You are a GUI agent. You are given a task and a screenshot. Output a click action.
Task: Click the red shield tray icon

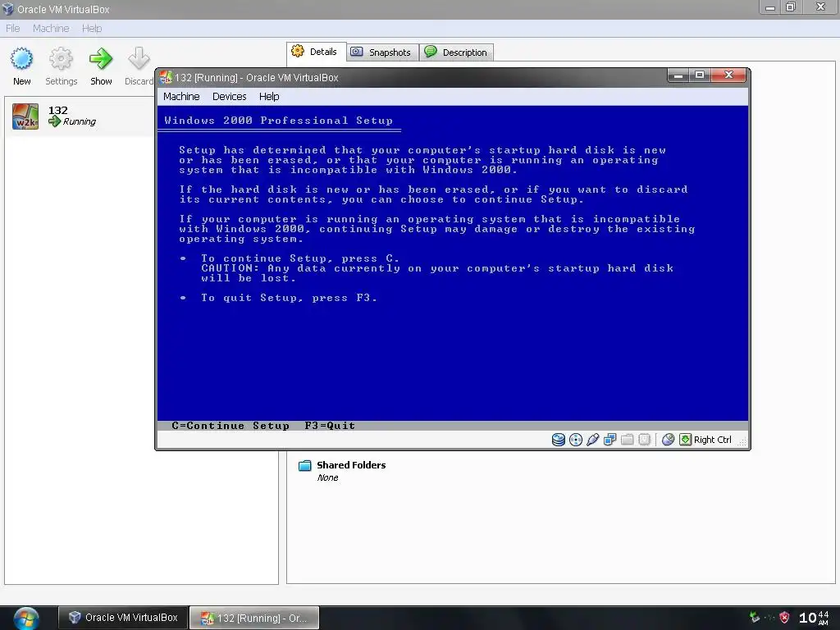[x=784, y=618]
